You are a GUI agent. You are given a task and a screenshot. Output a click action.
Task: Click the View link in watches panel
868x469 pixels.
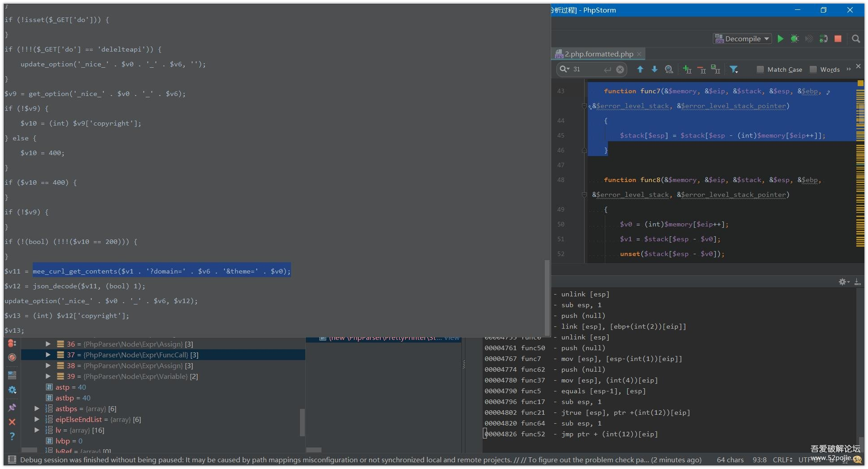pyautogui.click(x=451, y=338)
